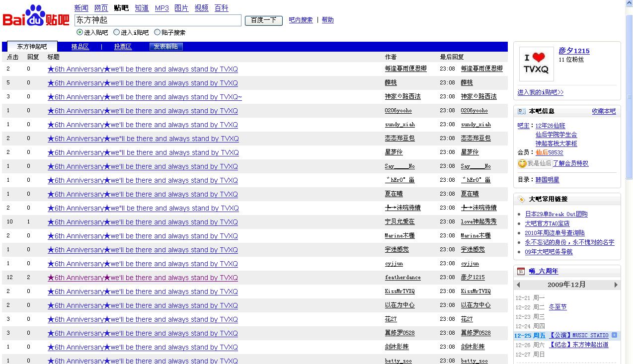Open the 图片 top navigation link
Screen dimensions: 633x364
coord(181,8)
